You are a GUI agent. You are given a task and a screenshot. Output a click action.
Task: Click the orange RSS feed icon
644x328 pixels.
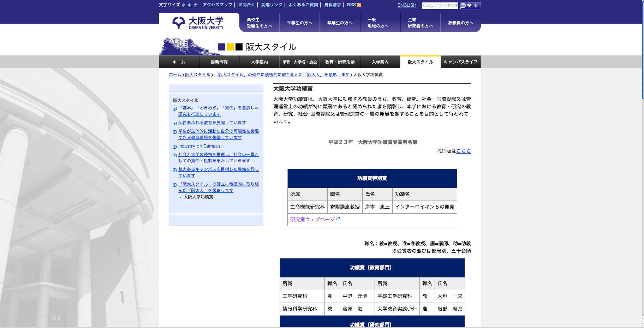[x=359, y=5]
